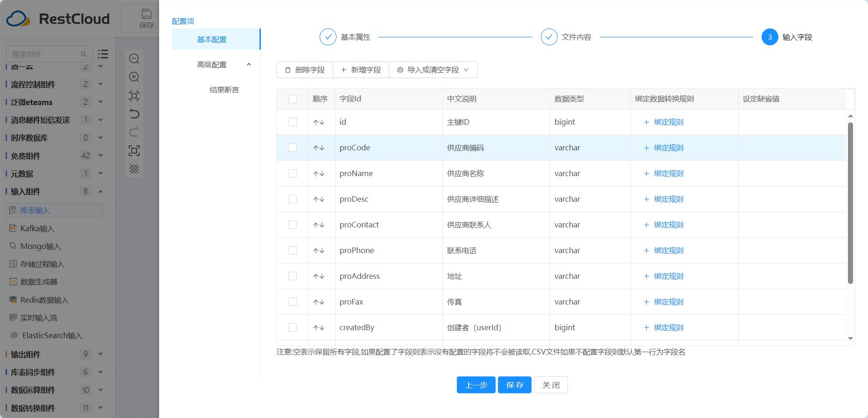868x418 pixels.
Task: Expand the 输出组件 category
Action: 100,354
